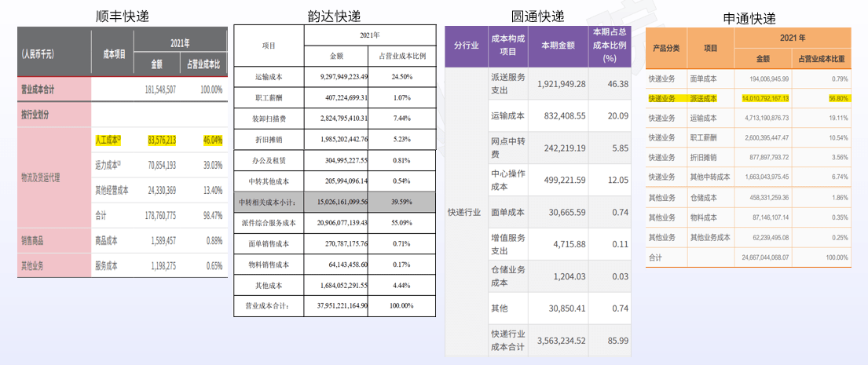
Task: Select the highlighted 人工成本 cell
Action: 108,141
